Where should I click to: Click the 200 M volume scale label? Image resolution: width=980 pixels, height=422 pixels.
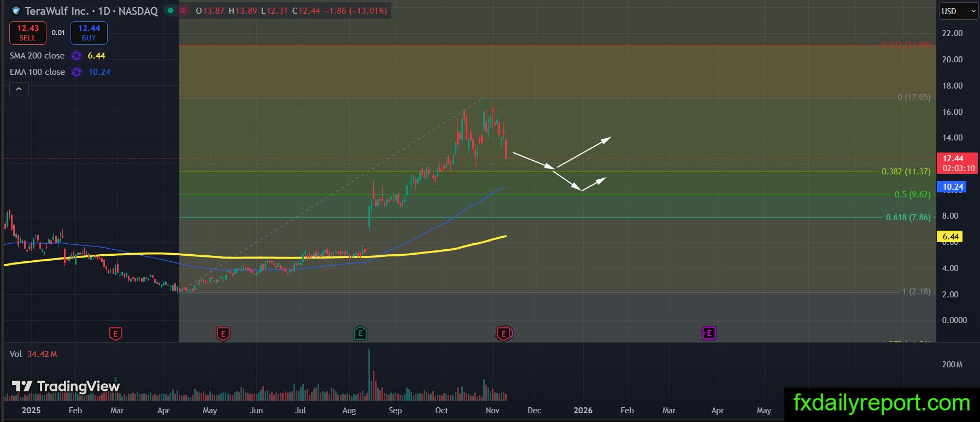[x=952, y=365]
